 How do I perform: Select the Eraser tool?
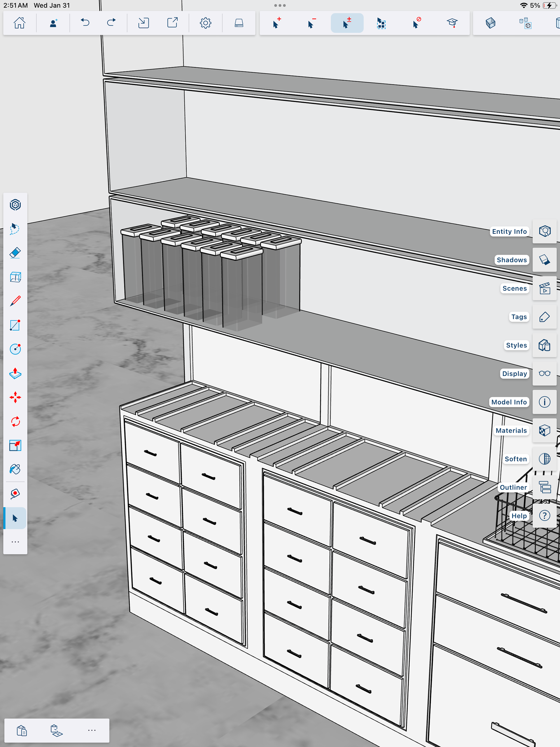(15, 253)
